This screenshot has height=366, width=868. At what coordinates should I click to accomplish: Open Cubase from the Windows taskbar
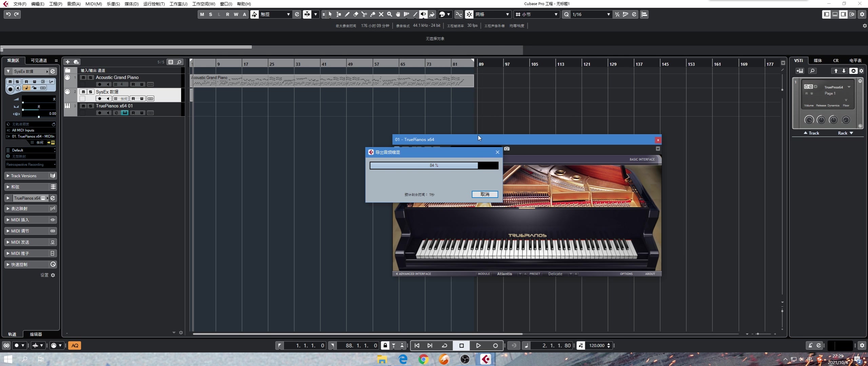[x=486, y=359]
